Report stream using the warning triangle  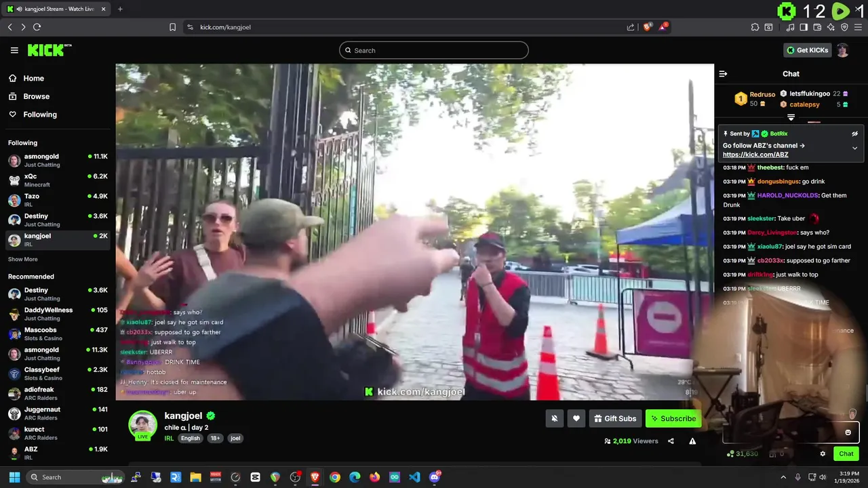(692, 441)
